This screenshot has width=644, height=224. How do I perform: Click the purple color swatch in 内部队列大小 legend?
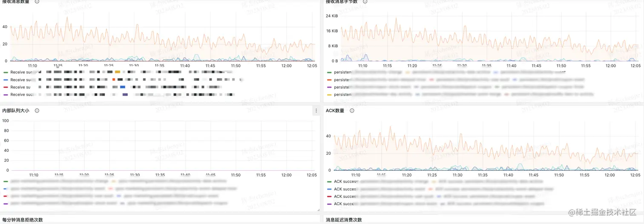click(6, 204)
